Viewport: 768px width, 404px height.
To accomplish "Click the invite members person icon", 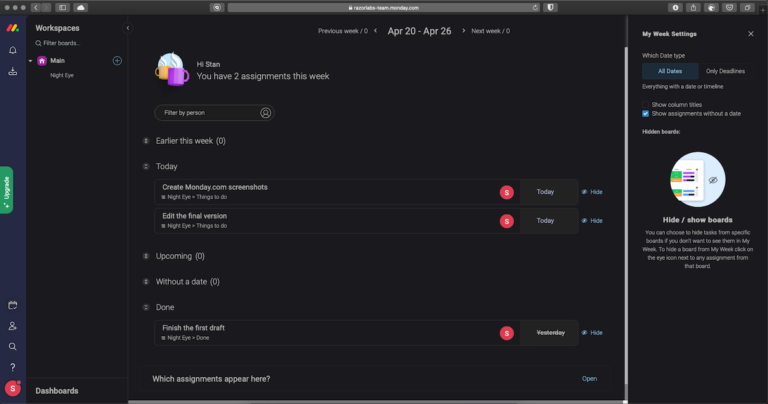I will tap(12, 326).
